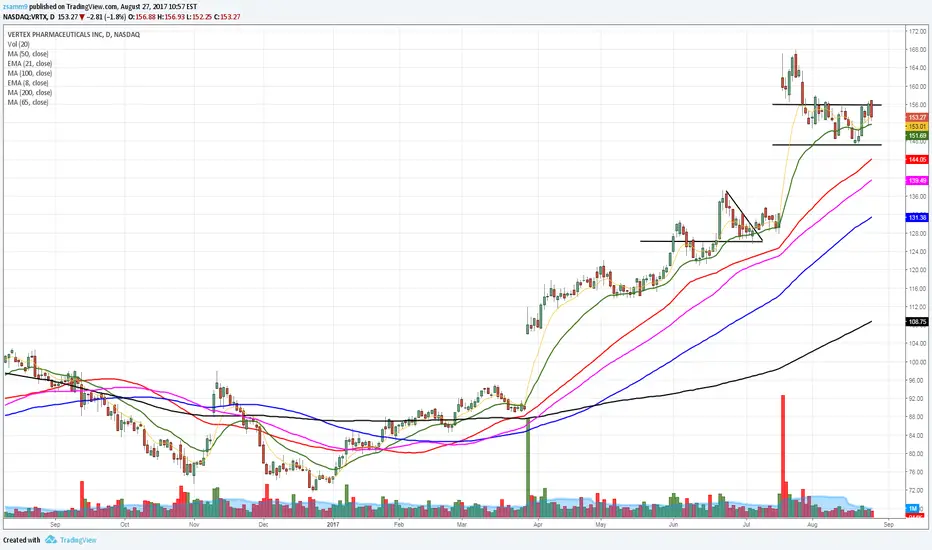Click the 172.00 price axis tick

[x=917, y=31]
